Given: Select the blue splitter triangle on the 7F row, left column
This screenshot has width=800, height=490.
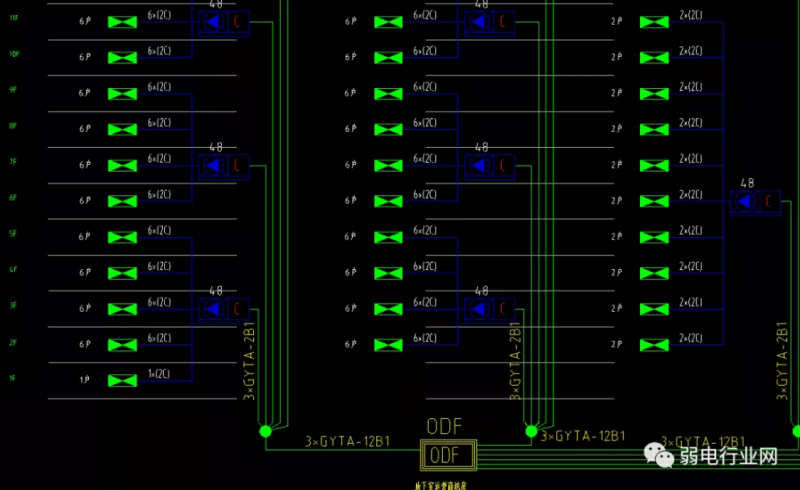Looking at the screenshot, I should click(x=212, y=165).
